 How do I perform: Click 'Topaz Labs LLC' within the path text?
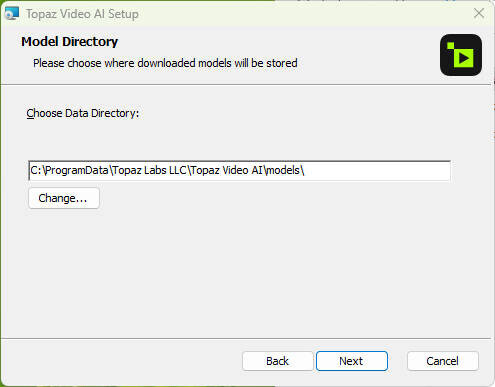[150, 170]
